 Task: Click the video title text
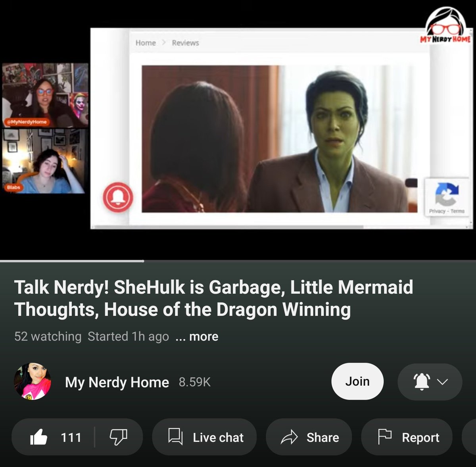213,298
